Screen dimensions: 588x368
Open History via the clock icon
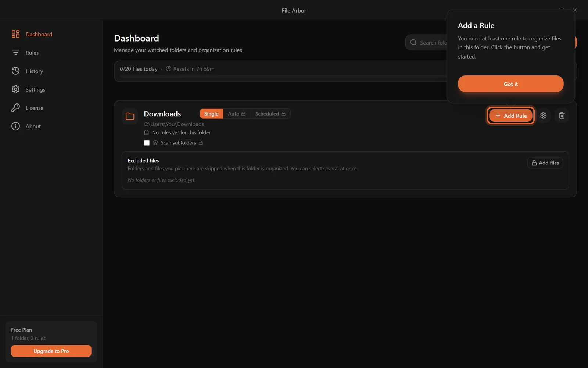(x=15, y=71)
